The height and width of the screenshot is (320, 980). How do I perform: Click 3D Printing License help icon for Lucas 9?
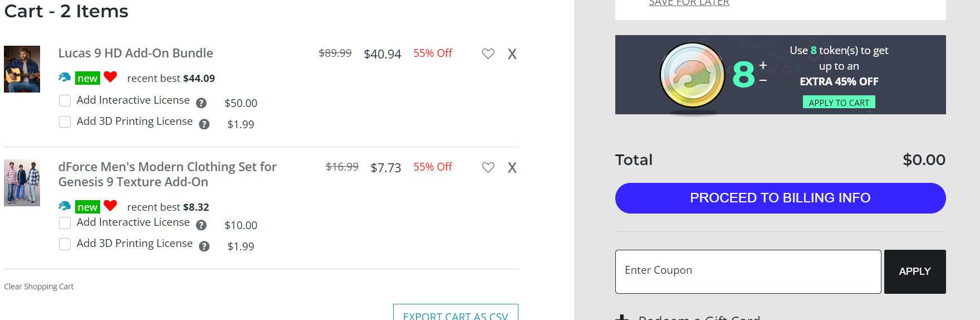204,124
